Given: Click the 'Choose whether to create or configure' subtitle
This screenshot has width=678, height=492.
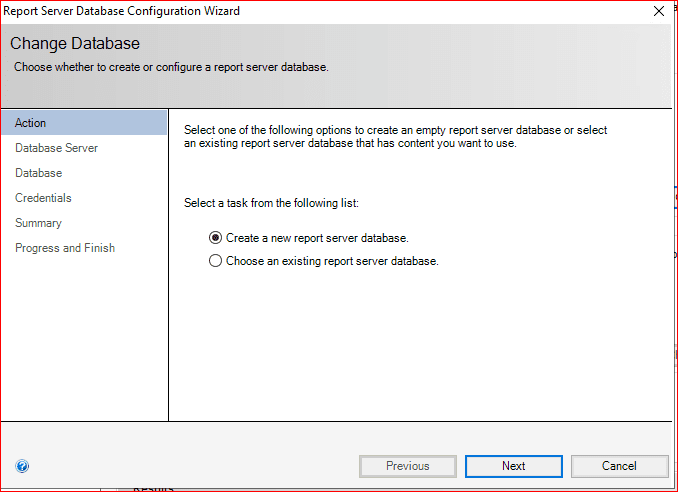Looking at the screenshot, I should (171, 67).
